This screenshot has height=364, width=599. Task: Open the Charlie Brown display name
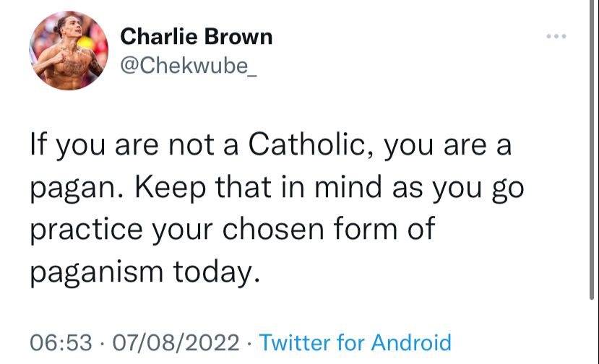pyautogui.click(x=196, y=37)
